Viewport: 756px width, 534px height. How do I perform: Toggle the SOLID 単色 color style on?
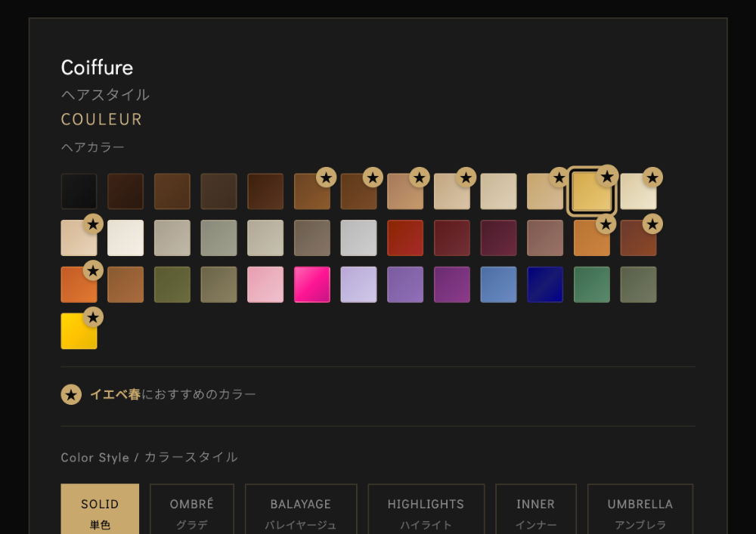[100, 509]
